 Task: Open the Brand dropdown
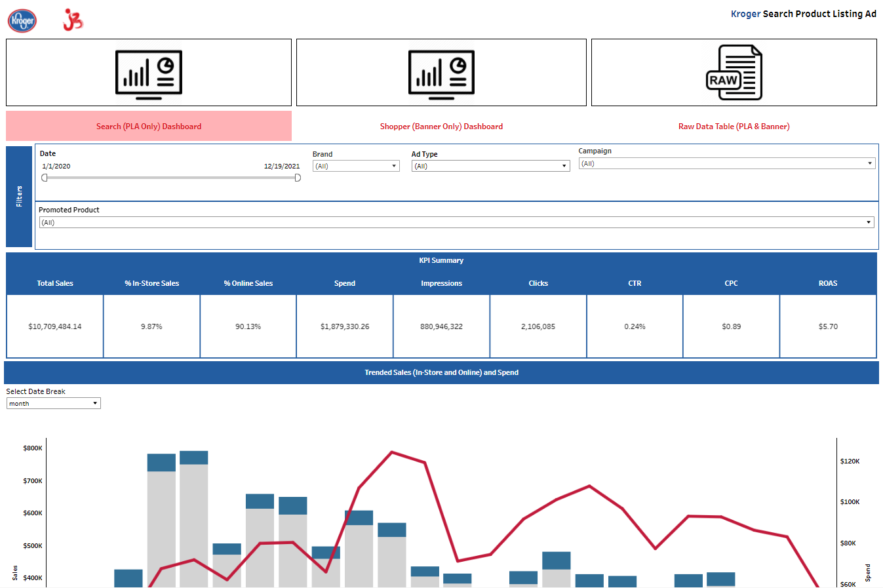click(x=394, y=166)
